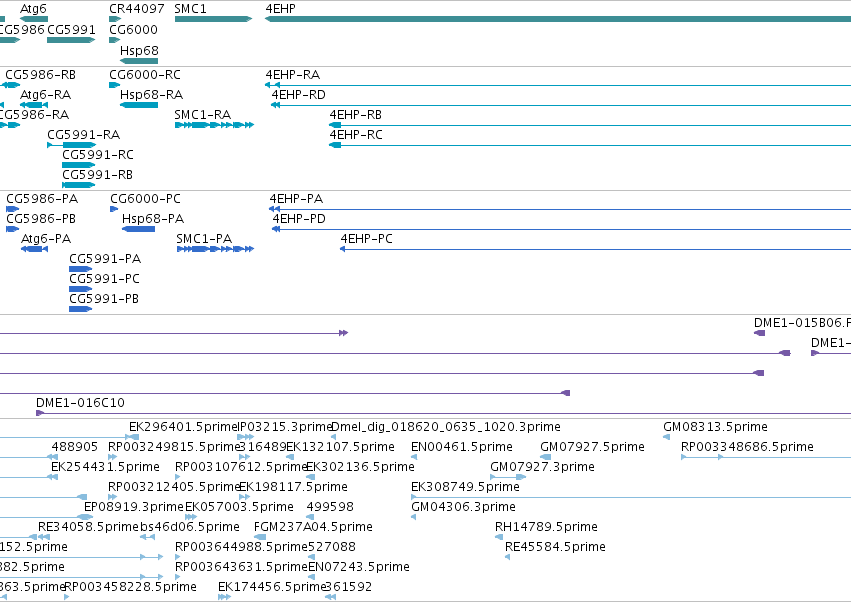
Task: Click protein label 4EHP-PD
Action: pyautogui.click(x=299, y=219)
